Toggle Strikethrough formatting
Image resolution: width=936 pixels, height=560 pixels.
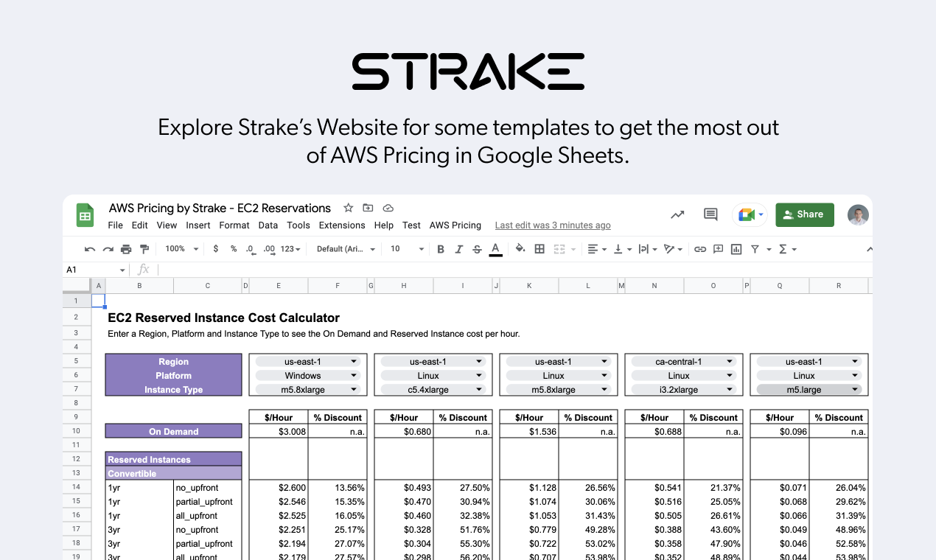[477, 249]
